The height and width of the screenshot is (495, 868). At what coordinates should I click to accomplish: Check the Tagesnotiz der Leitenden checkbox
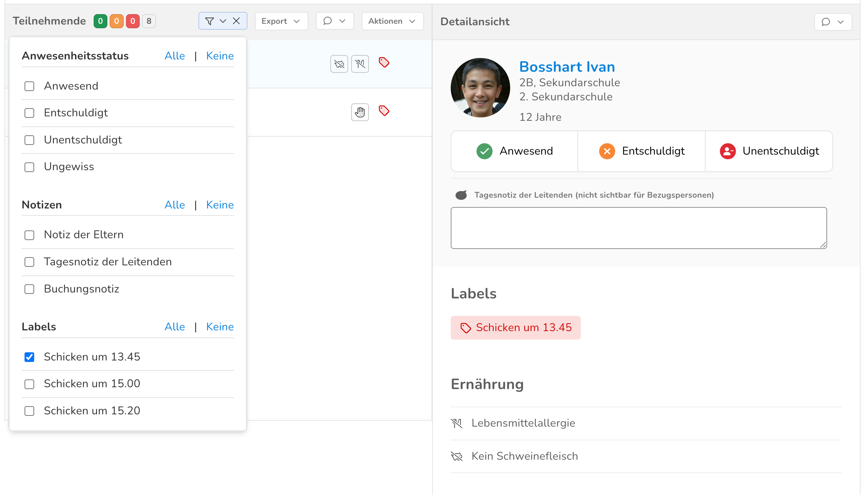point(29,262)
